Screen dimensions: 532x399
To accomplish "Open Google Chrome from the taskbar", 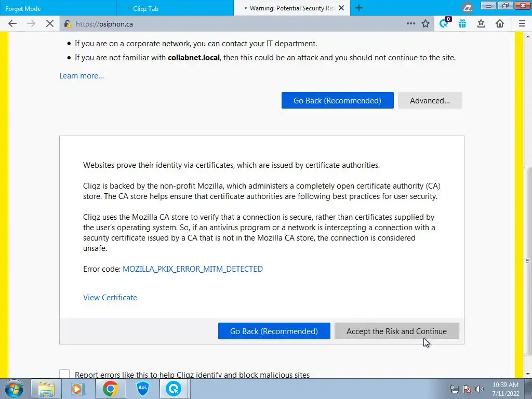I will (110, 389).
